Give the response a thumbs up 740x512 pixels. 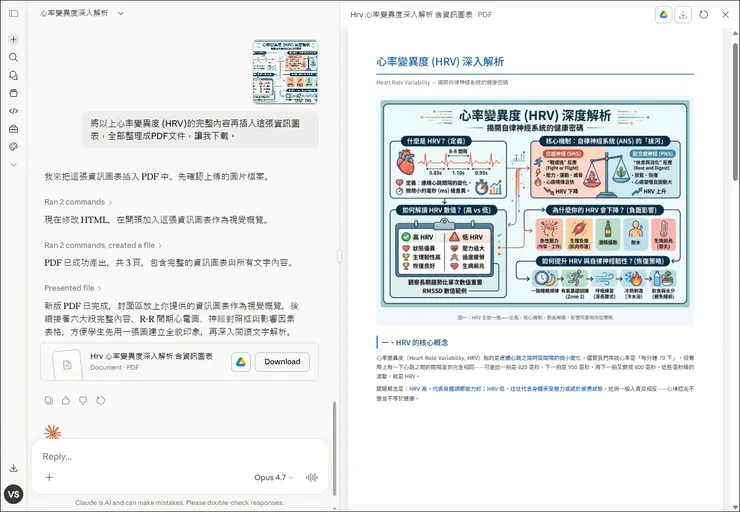pyautogui.click(x=66, y=401)
